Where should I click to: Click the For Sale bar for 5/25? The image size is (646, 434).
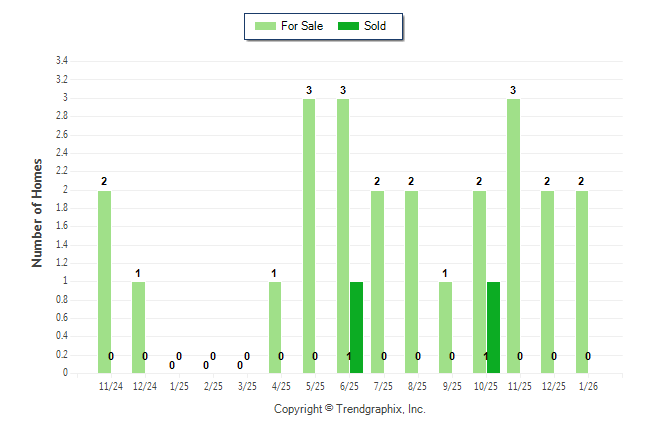(x=309, y=236)
